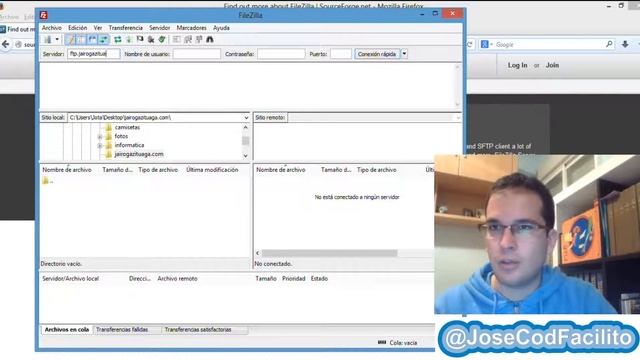Screen dimensions: 640x360
Task: Click the remote list scroll left arrow
Action: (x=258, y=253)
